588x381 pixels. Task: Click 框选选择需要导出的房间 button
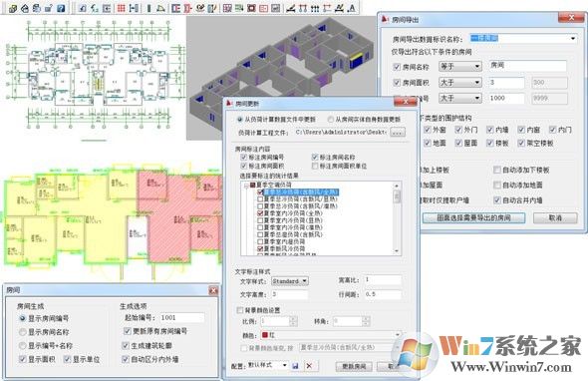tap(473, 217)
